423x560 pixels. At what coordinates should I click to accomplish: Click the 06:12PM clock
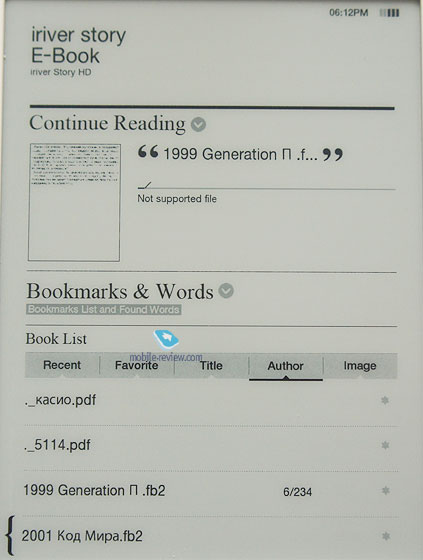click(x=348, y=13)
